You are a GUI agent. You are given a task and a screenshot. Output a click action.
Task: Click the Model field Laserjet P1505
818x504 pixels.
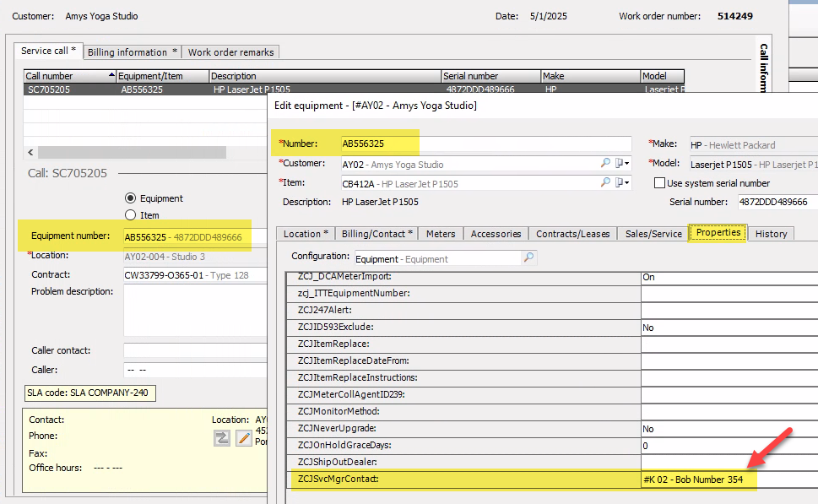point(754,164)
